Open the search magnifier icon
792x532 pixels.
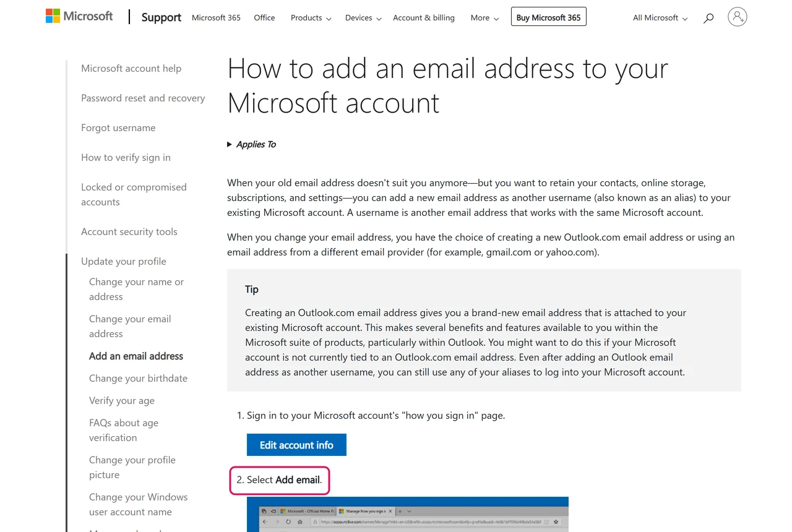pos(708,18)
